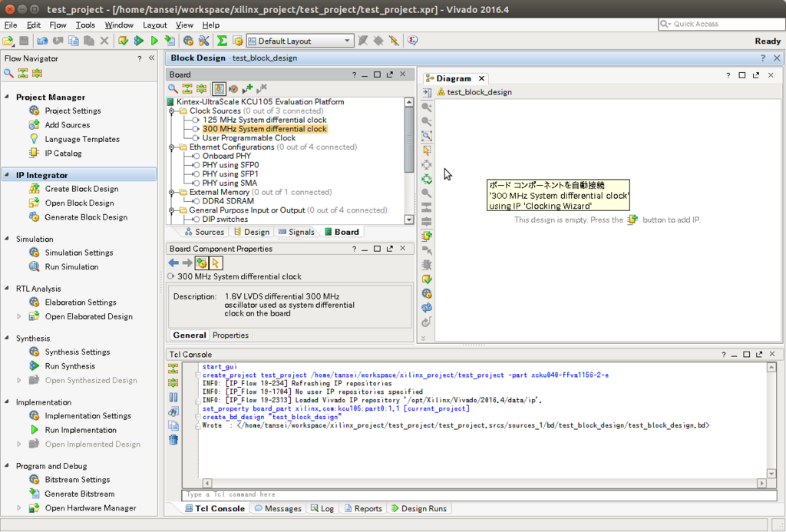Image resolution: width=786 pixels, height=532 pixels.
Task: Switch to the Messages tab
Action: [278, 508]
